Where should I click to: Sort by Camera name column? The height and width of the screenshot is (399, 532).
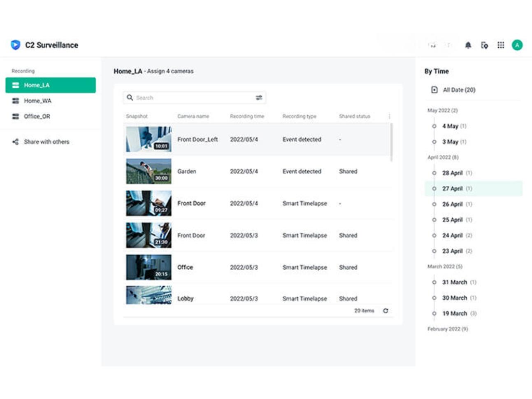click(x=193, y=117)
